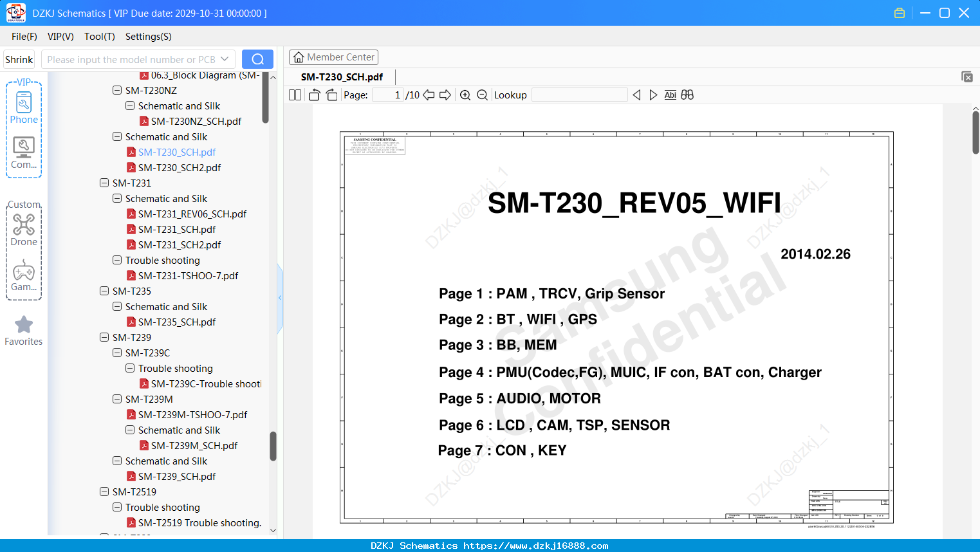Screen dimensions: 980x552
Task: Open model number dropdown arrow
Action: coord(225,59)
